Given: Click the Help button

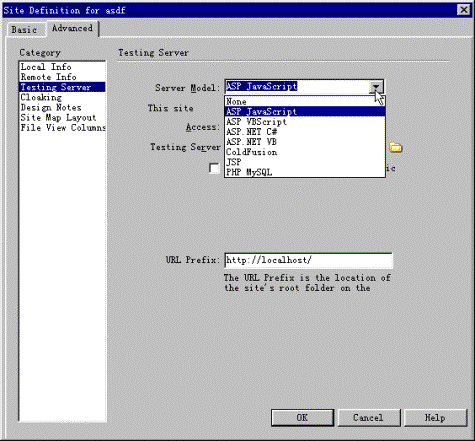Looking at the screenshot, I should click(x=435, y=418).
